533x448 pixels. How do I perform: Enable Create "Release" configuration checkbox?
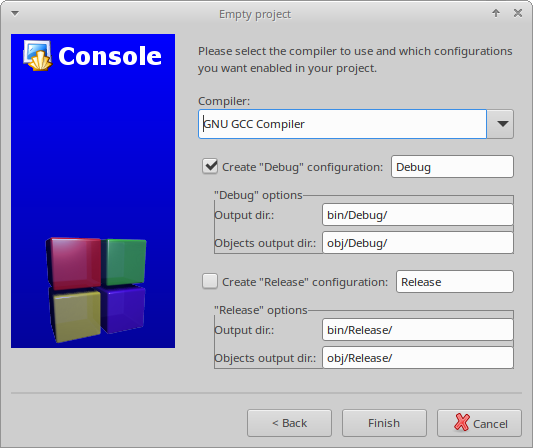[x=210, y=281]
